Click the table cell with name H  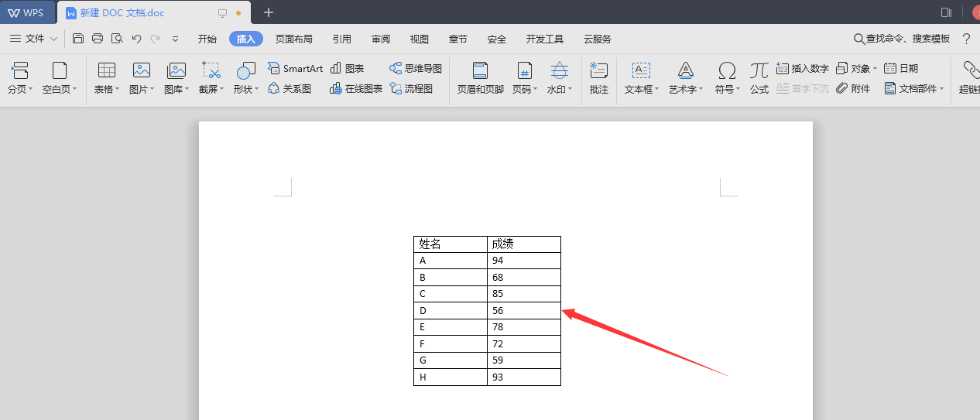[451, 377]
